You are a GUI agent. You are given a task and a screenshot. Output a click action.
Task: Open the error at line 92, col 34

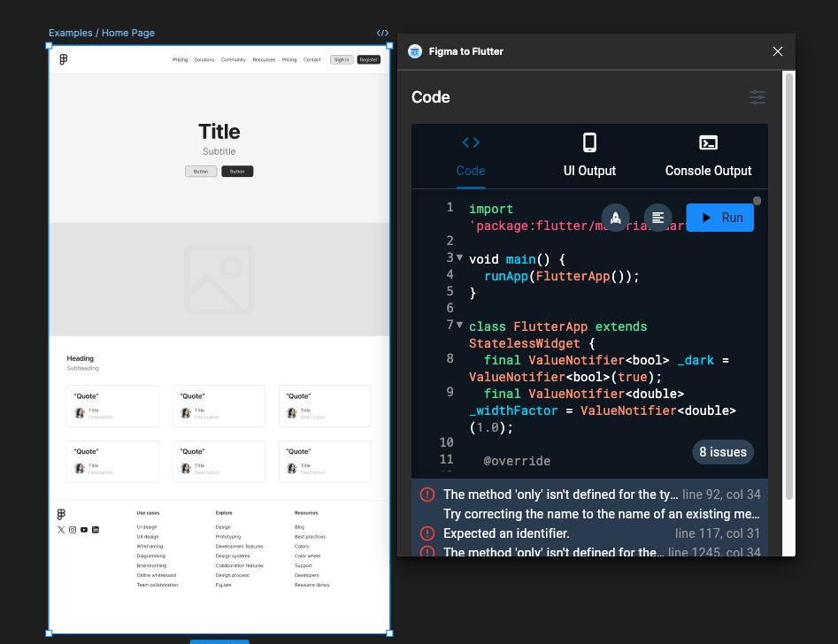click(590, 494)
